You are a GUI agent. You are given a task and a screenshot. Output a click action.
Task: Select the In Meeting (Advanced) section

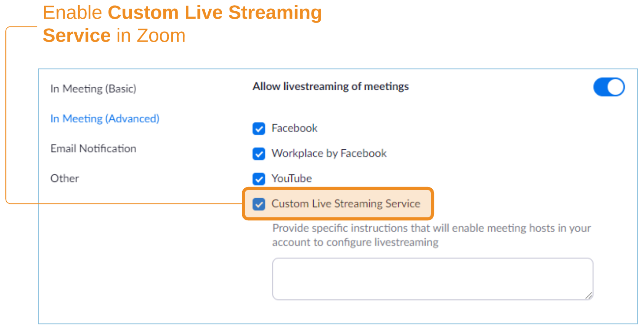105,118
